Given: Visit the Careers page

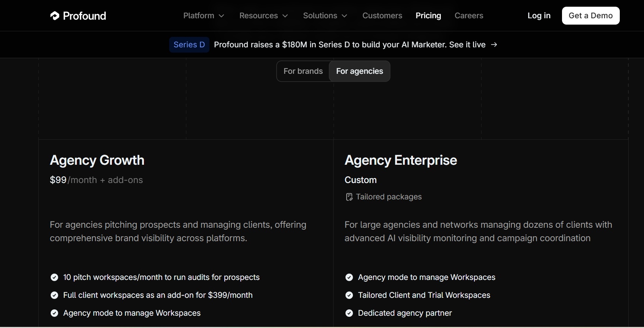Looking at the screenshot, I should click(469, 16).
